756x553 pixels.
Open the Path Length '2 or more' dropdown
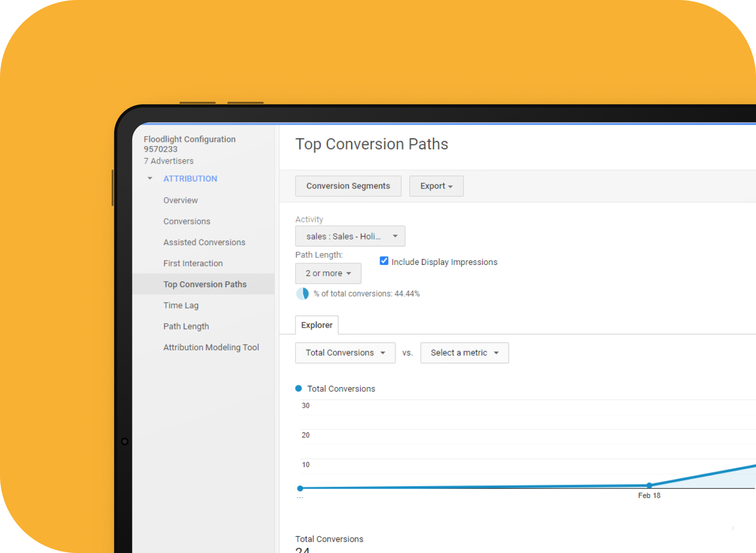pyautogui.click(x=328, y=273)
